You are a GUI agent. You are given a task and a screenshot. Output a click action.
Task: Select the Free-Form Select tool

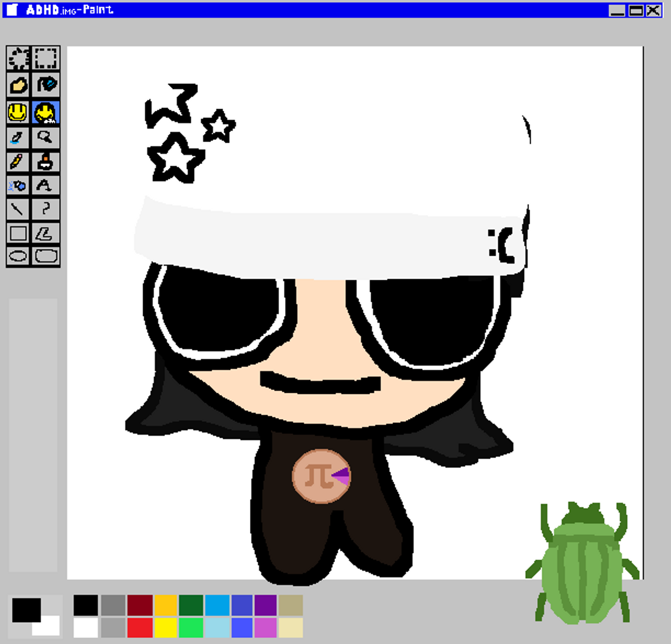click(19, 58)
